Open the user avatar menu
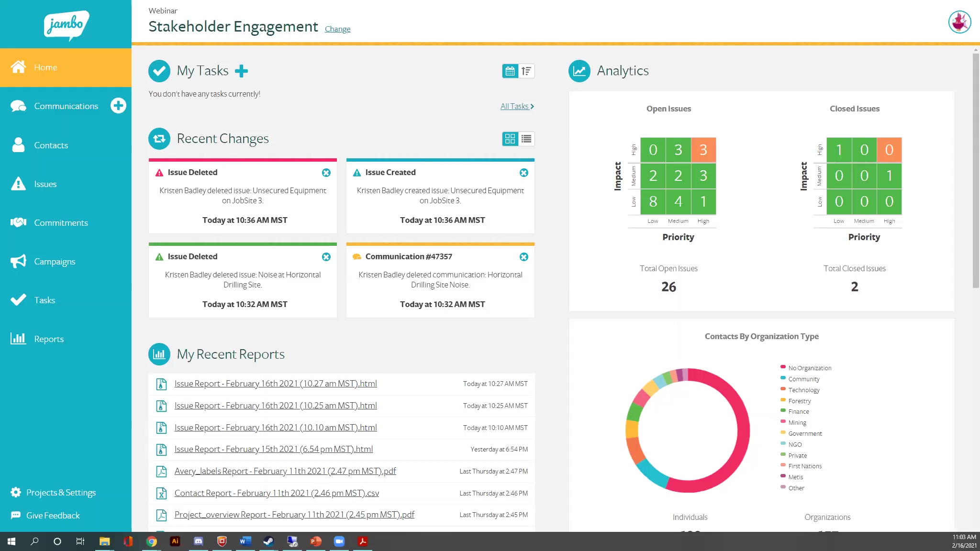980x551 pixels. tap(959, 22)
